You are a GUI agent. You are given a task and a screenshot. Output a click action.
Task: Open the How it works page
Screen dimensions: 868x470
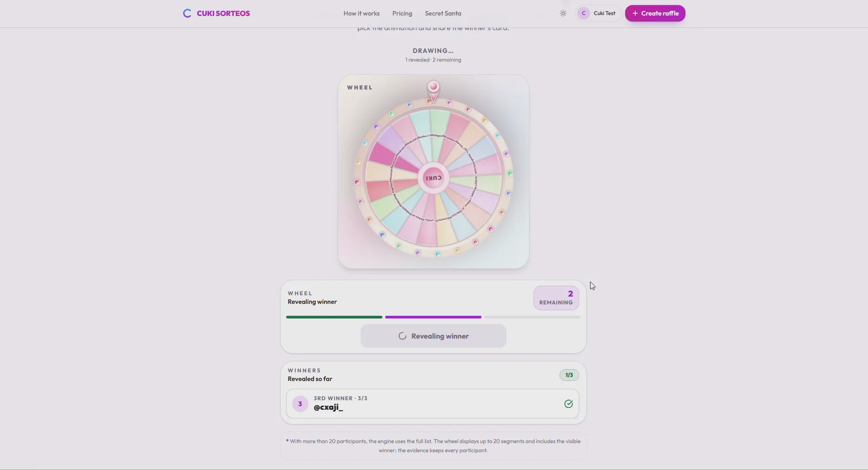pos(361,13)
